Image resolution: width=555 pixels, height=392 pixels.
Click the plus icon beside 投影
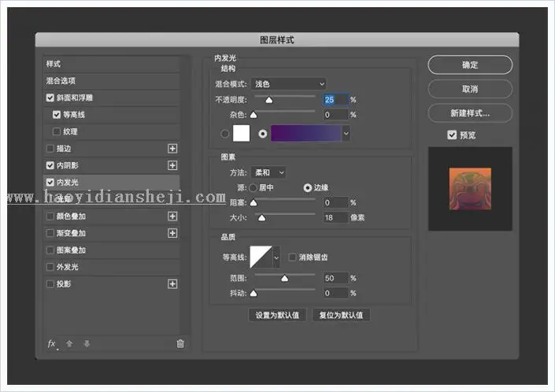pos(172,284)
